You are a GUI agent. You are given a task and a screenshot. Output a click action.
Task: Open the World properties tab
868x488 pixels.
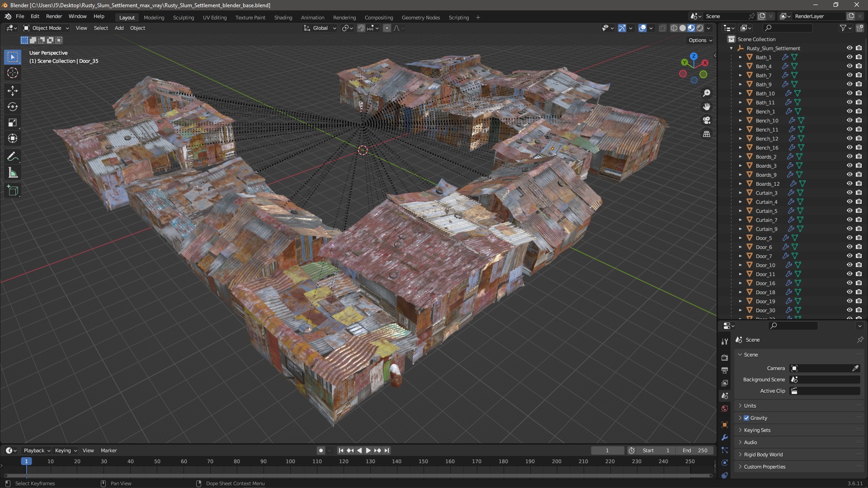pyautogui.click(x=725, y=408)
